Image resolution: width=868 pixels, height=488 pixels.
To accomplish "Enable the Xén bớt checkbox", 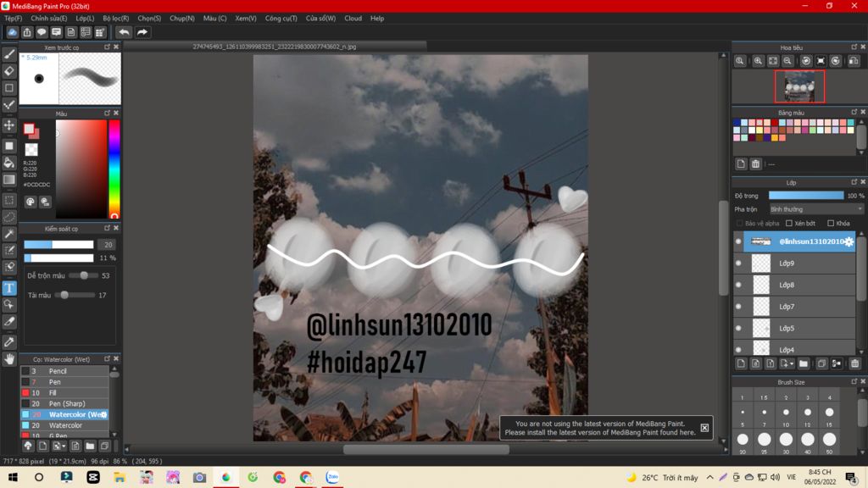I will tap(789, 224).
